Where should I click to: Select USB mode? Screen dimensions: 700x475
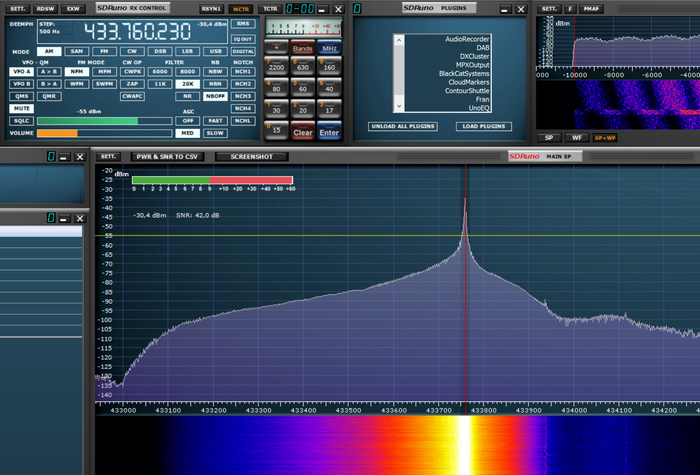coord(215,51)
